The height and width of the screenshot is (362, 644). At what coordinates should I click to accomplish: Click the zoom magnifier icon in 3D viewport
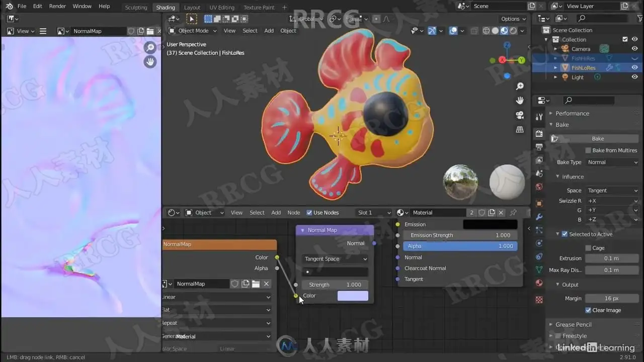(520, 86)
